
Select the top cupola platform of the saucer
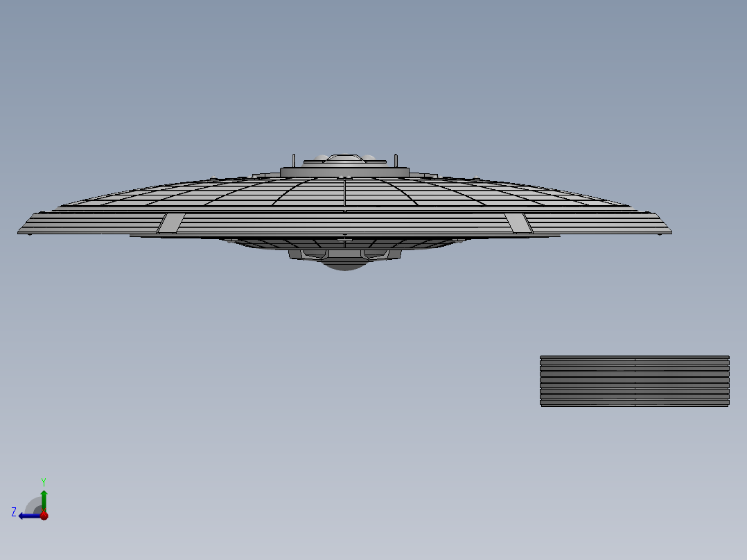tap(345, 170)
